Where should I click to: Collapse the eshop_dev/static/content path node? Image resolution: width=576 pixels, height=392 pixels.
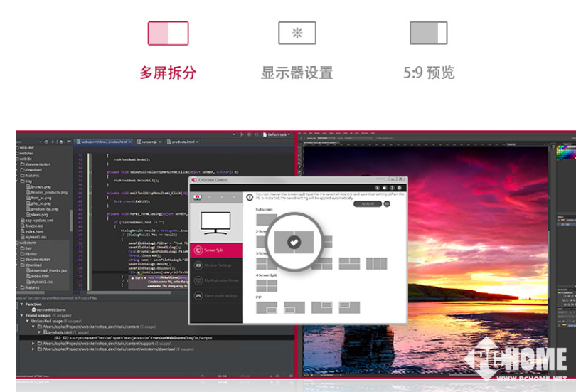33,327
